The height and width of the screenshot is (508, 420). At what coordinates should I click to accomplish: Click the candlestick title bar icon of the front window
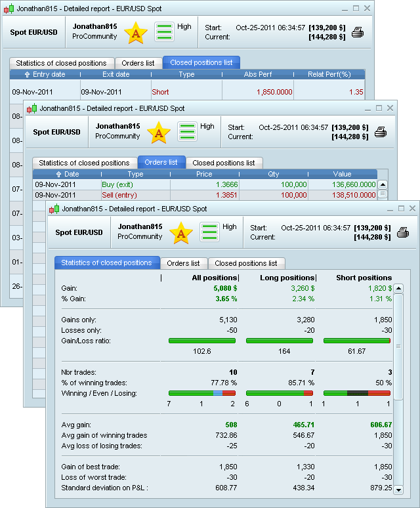[x=54, y=209]
